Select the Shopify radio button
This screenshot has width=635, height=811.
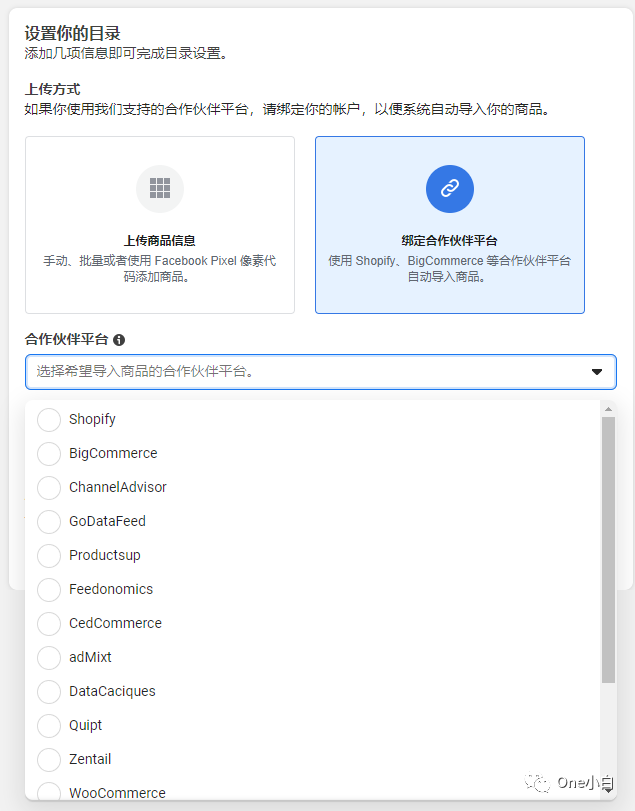click(x=49, y=419)
